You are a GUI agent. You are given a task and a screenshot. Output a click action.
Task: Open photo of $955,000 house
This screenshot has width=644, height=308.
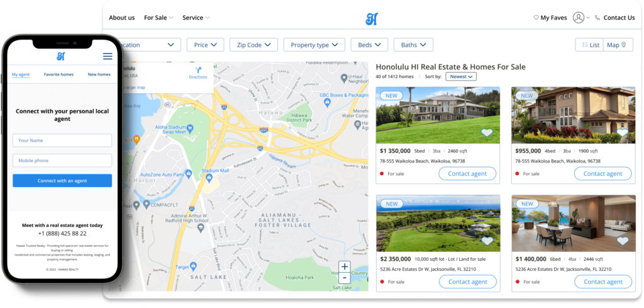tap(574, 115)
